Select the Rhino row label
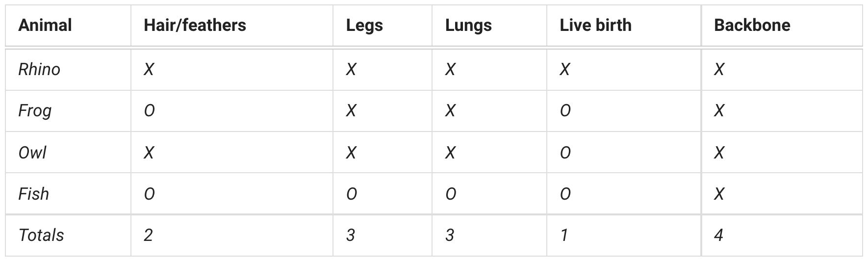 tap(39, 70)
